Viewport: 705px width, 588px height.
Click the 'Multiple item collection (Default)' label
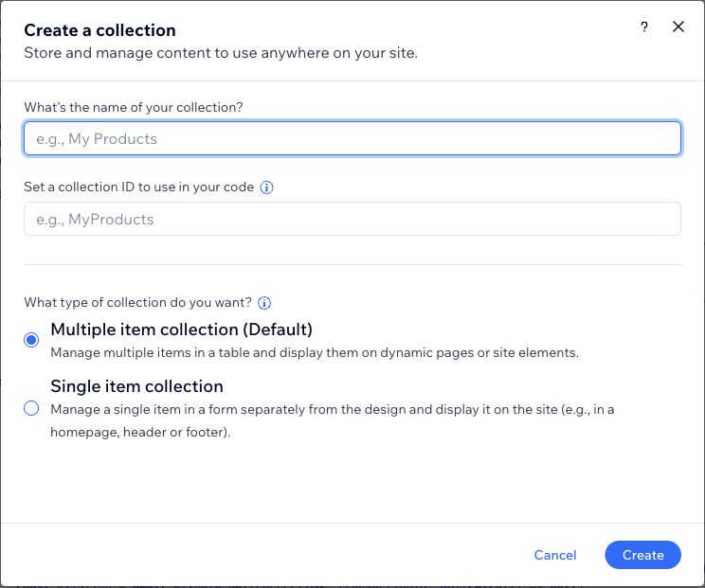click(x=182, y=330)
